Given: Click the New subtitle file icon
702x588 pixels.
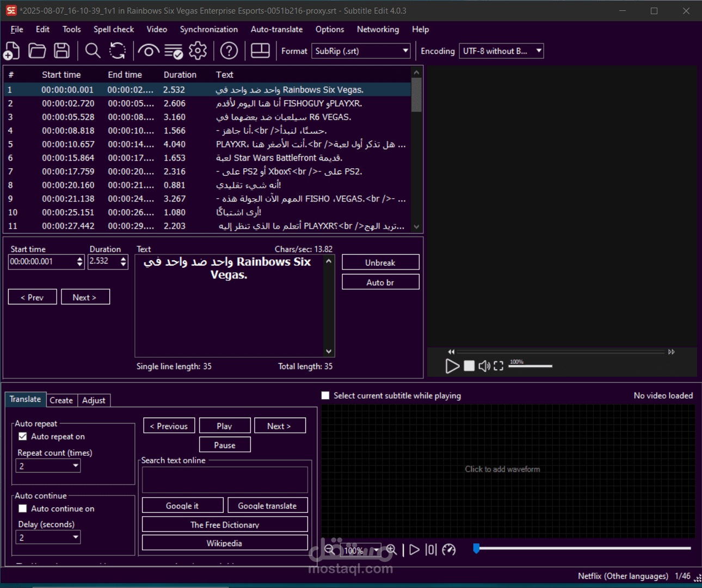Looking at the screenshot, I should (12, 51).
